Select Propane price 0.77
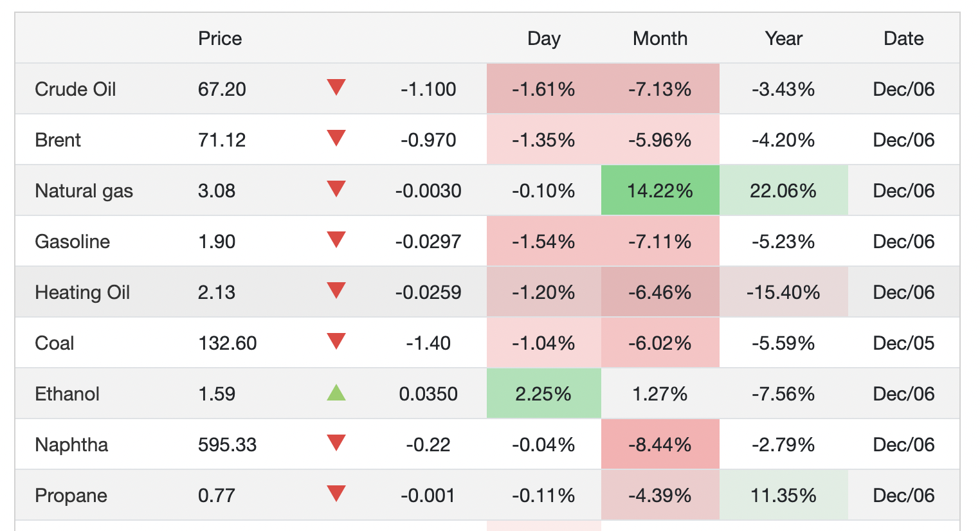The width and height of the screenshot is (980, 531). pos(217,496)
